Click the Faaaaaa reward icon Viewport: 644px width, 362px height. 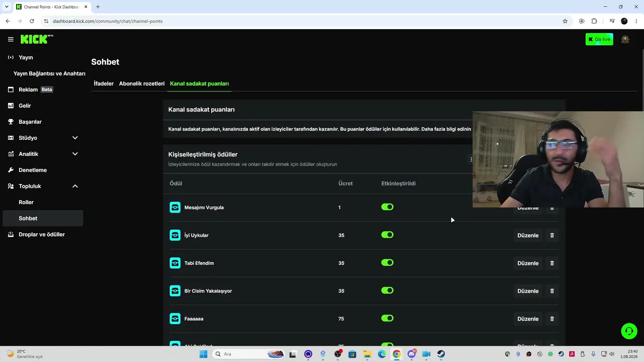175,319
